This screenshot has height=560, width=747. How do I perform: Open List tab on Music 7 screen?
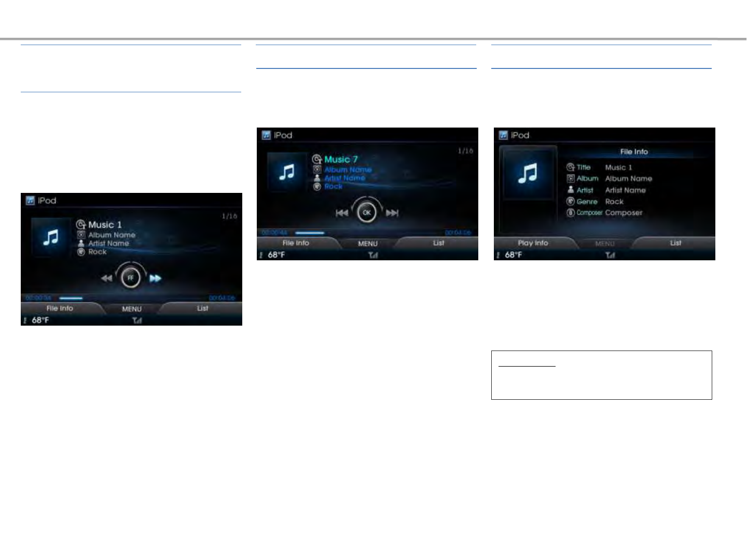pos(438,243)
